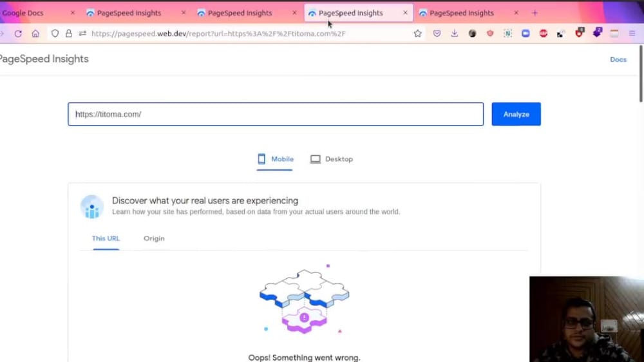The image size is (644, 362).
Task: Close the active PageSpeed Insights tab
Action: [x=405, y=13]
